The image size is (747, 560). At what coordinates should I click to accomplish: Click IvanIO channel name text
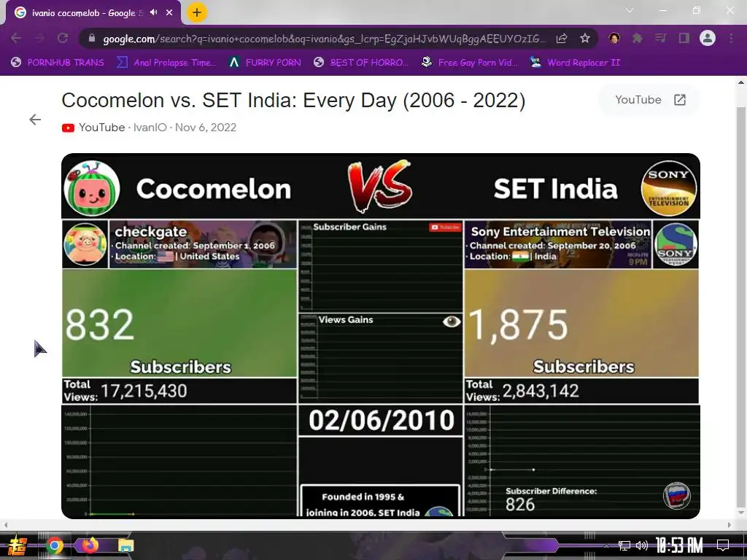(x=150, y=128)
